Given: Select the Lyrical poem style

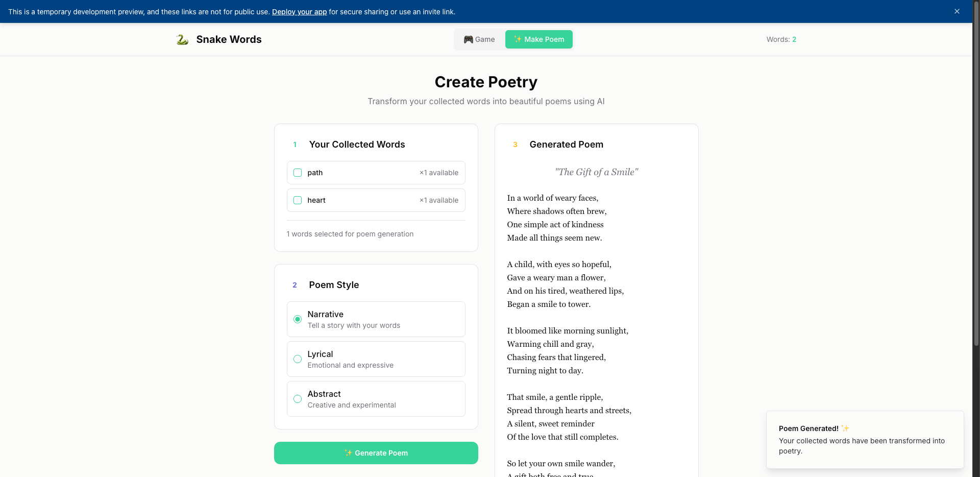Looking at the screenshot, I should [x=298, y=359].
